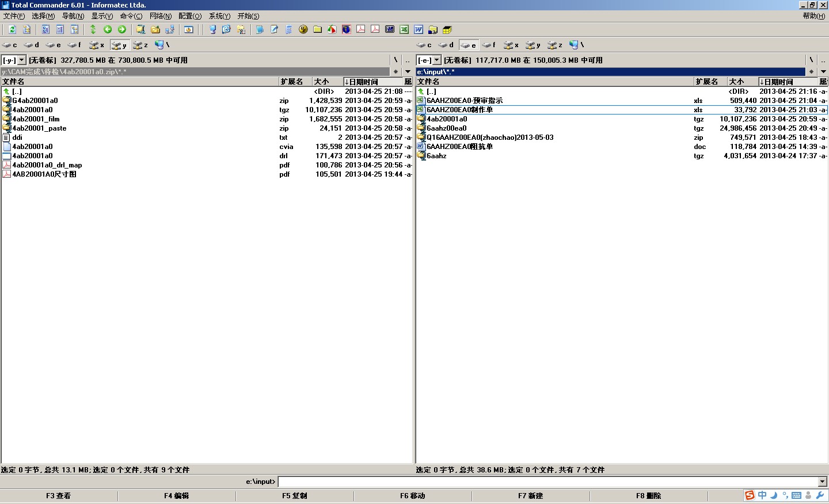Sort left panel by 扩展名 column header
Image resolution: width=829 pixels, height=504 pixels.
tap(295, 82)
